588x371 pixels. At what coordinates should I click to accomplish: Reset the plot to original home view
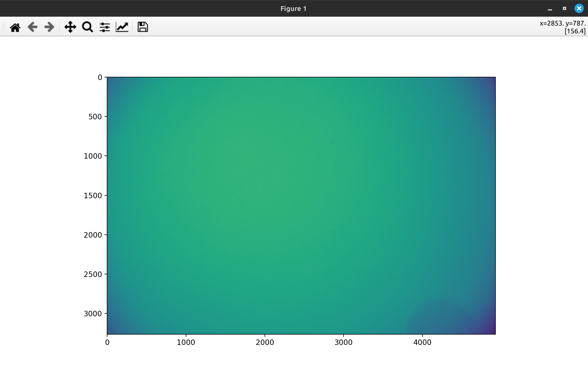[15, 27]
